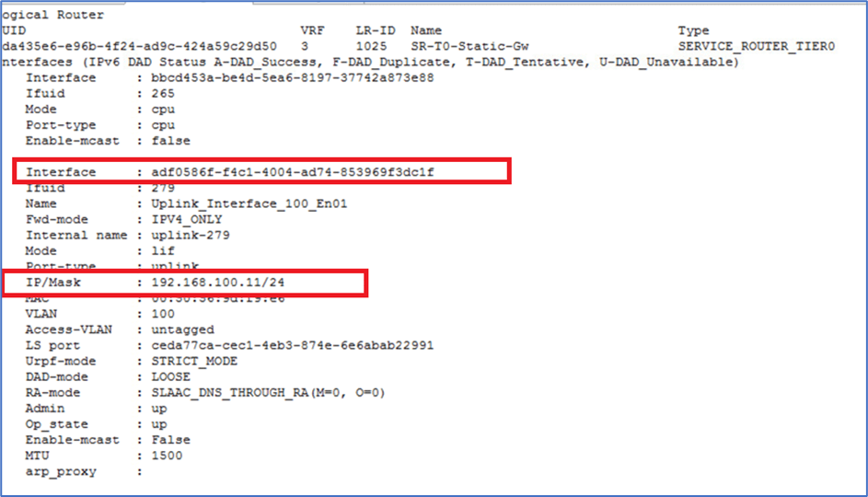Click the MTU value 1500
The image size is (868, 497).
click(x=168, y=456)
